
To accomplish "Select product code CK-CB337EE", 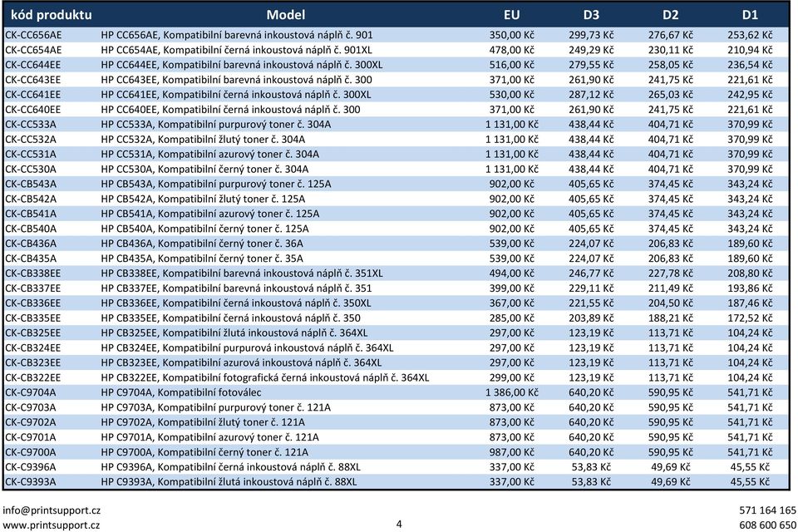I will tap(32, 288).
